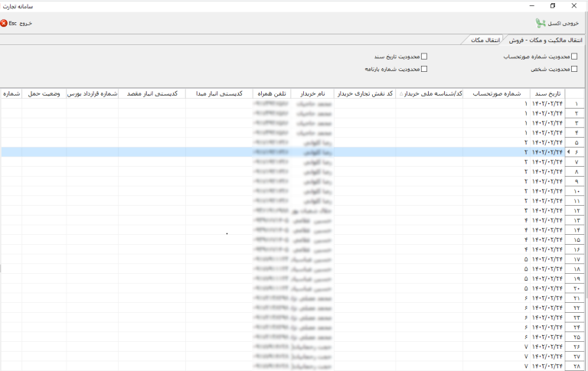This screenshot has height=371, width=588.
Task: Enable محدودیت شماره صورتحساب checkbox
Action: [x=574, y=57]
